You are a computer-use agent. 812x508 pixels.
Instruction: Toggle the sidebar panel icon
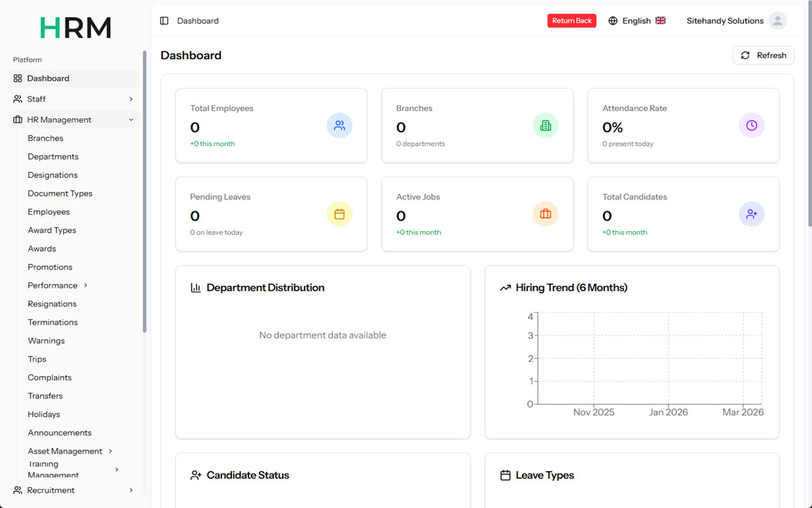pyautogui.click(x=164, y=21)
